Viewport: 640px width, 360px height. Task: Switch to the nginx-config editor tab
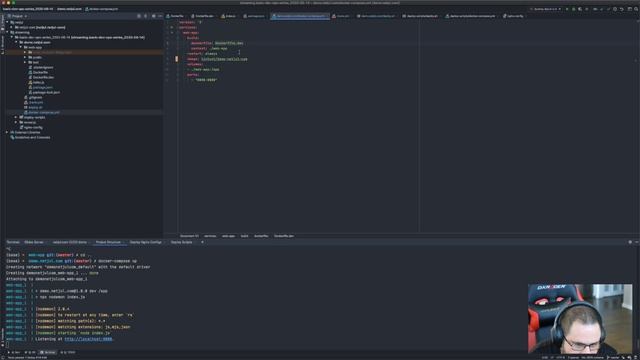(x=513, y=16)
